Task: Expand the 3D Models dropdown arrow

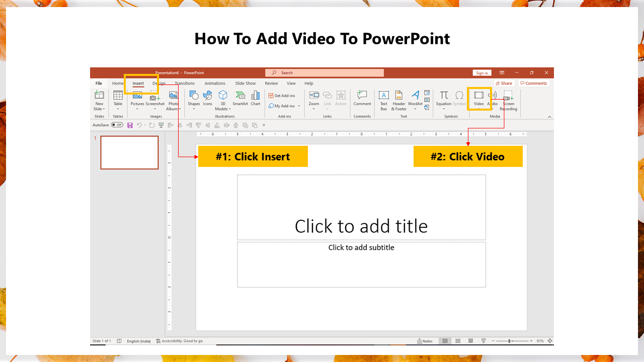Action: (x=230, y=109)
